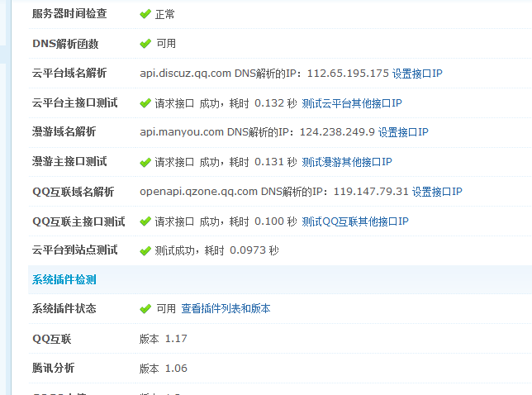
Task: Click 测试成功,耗时 0.0973 秒 text
Action: tap(216, 250)
